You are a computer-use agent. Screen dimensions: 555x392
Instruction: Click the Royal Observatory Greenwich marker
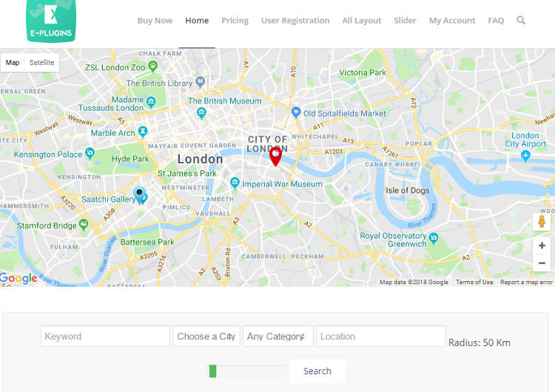click(x=434, y=238)
